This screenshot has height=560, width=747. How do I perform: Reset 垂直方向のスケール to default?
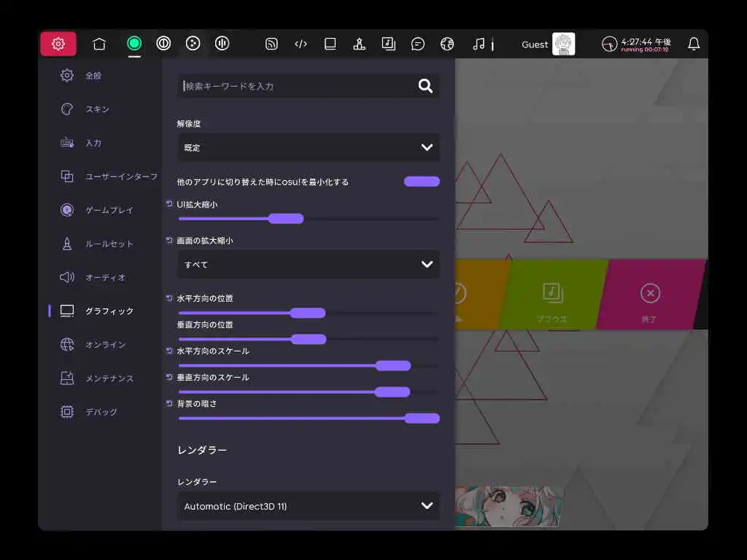point(169,377)
